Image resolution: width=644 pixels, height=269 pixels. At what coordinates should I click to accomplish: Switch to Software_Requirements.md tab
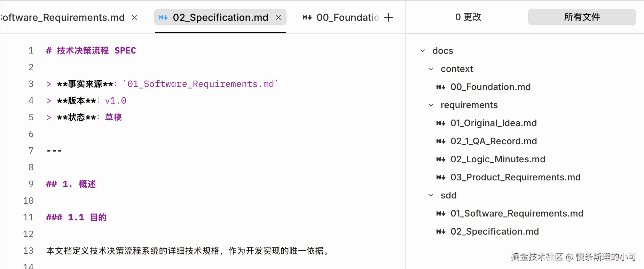(63, 17)
